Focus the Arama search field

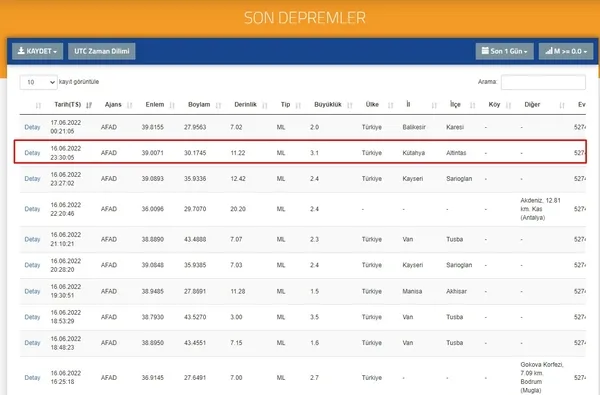tap(543, 82)
